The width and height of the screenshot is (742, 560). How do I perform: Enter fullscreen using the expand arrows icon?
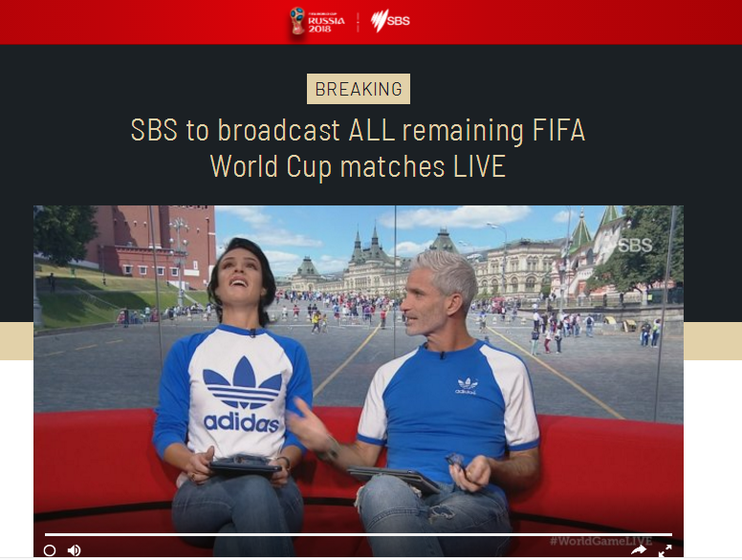666,550
